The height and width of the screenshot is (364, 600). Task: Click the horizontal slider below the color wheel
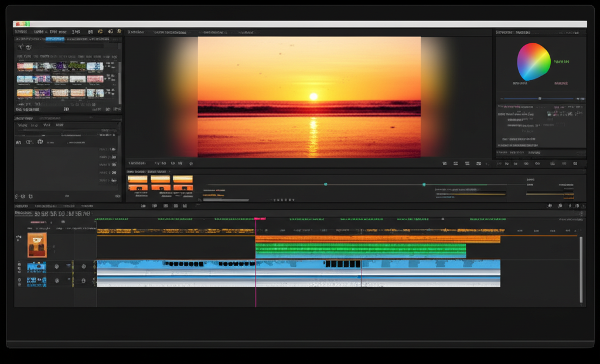(540, 98)
